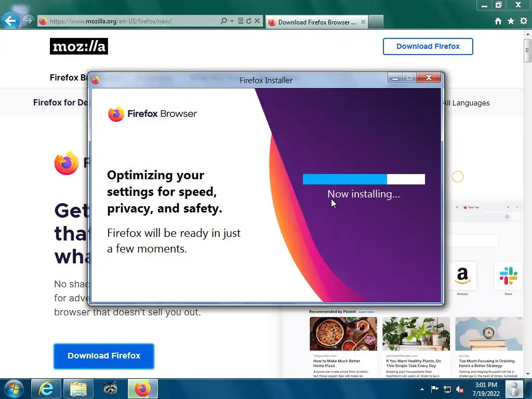Click the Pocket 'Learn more' link
The height and width of the screenshot is (399, 532).
(366, 312)
